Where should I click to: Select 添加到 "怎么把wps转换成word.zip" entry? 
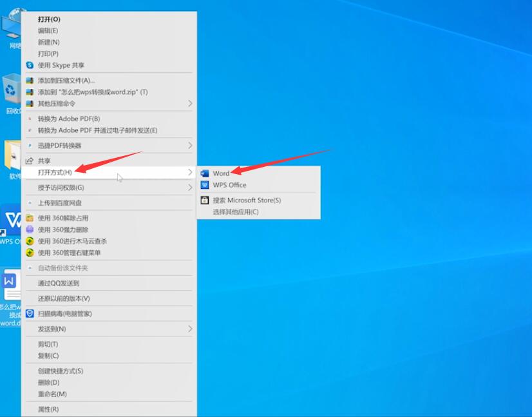pyautogui.click(x=109, y=92)
